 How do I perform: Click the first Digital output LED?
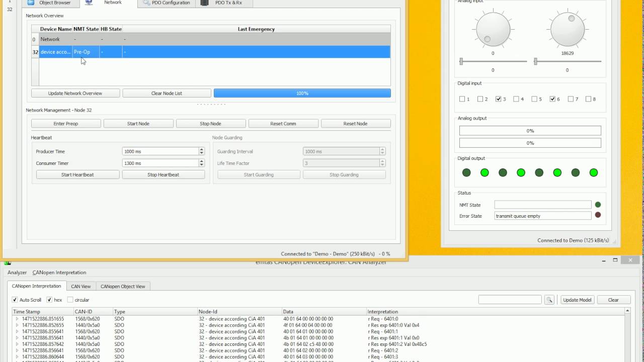[466, 172]
